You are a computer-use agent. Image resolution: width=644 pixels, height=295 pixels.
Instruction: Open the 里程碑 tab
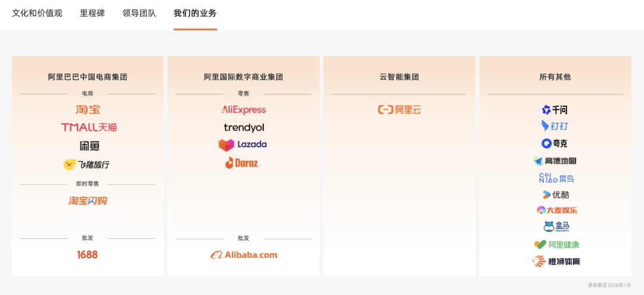pyautogui.click(x=92, y=13)
